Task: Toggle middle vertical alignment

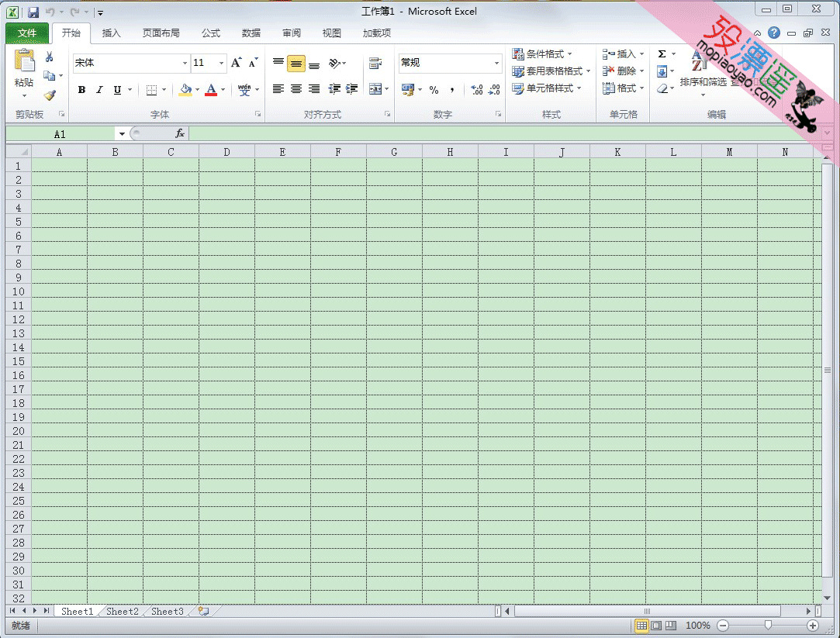Action: (296, 64)
